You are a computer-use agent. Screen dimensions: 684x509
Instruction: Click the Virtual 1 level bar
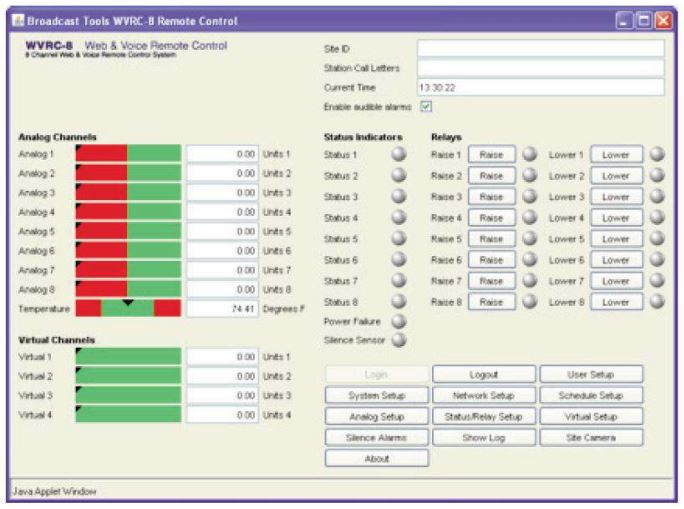coord(128,356)
